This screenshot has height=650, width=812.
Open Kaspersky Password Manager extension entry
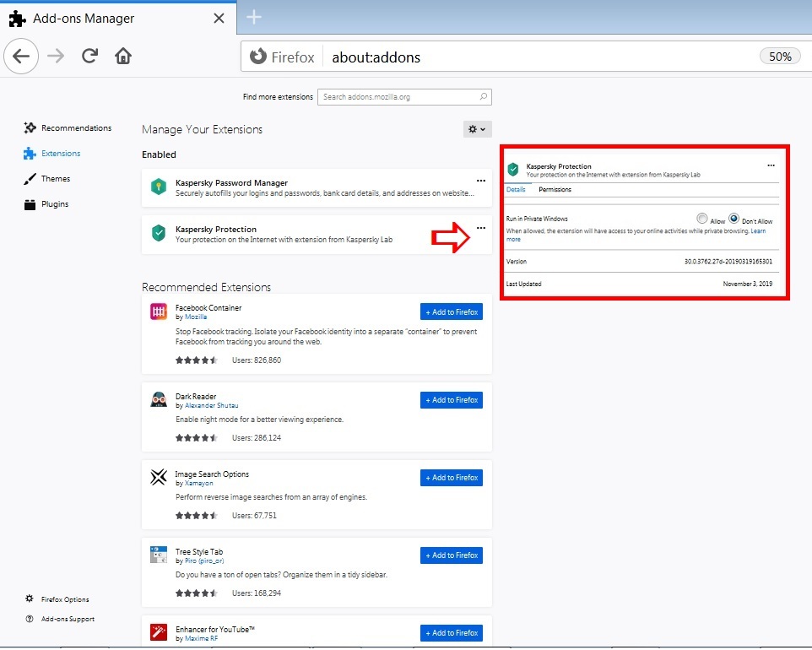coord(317,187)
